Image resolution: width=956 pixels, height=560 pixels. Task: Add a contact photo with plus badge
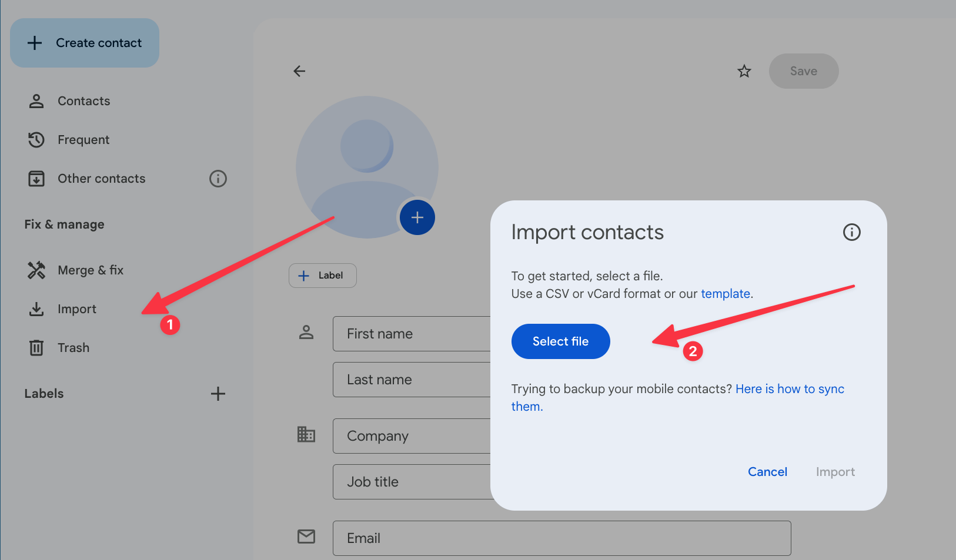417,217
